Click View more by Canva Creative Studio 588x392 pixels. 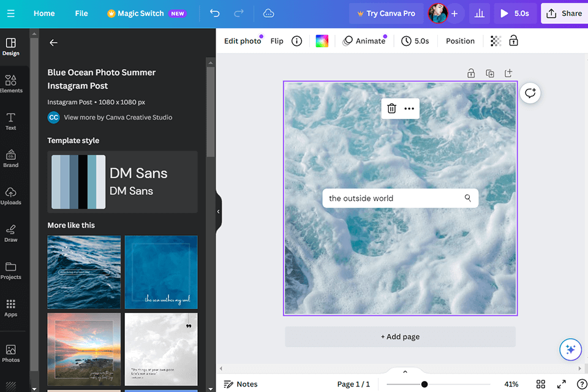point(118,118)
